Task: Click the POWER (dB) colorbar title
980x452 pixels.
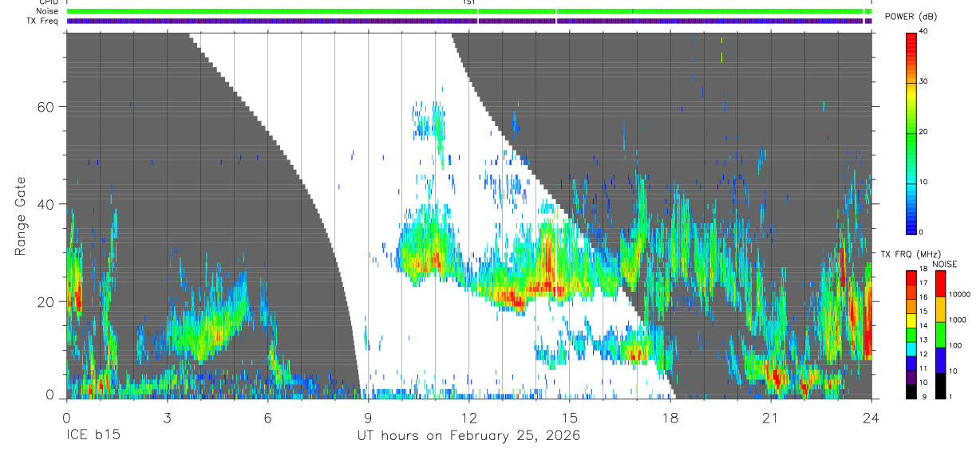Action: pyautogui.click(x=911, y=17)
